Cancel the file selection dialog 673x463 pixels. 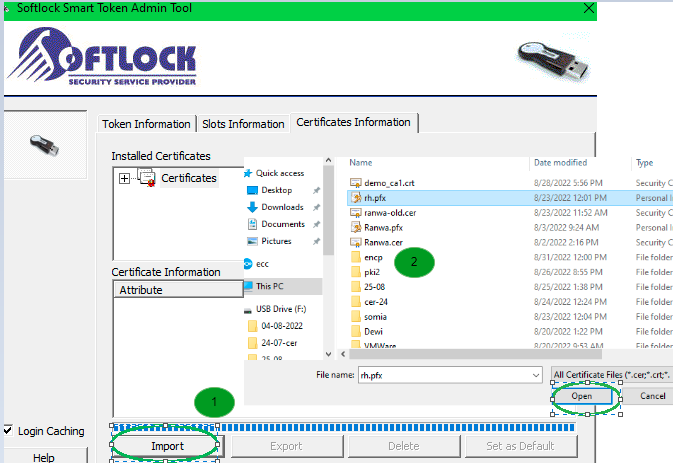tap(652, 396)
